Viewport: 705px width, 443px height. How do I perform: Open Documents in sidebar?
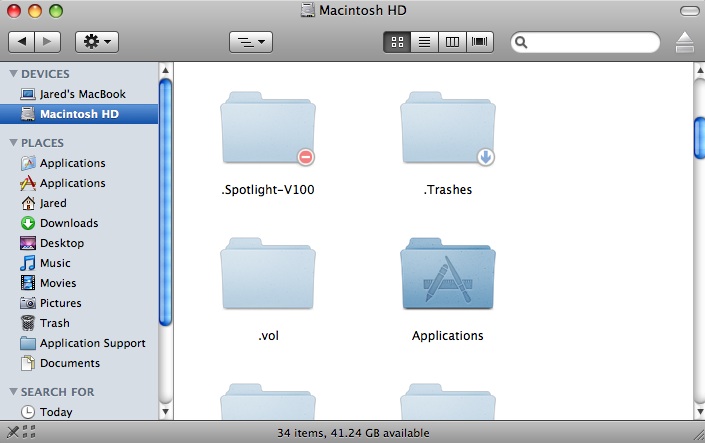[x=79, y=363]
